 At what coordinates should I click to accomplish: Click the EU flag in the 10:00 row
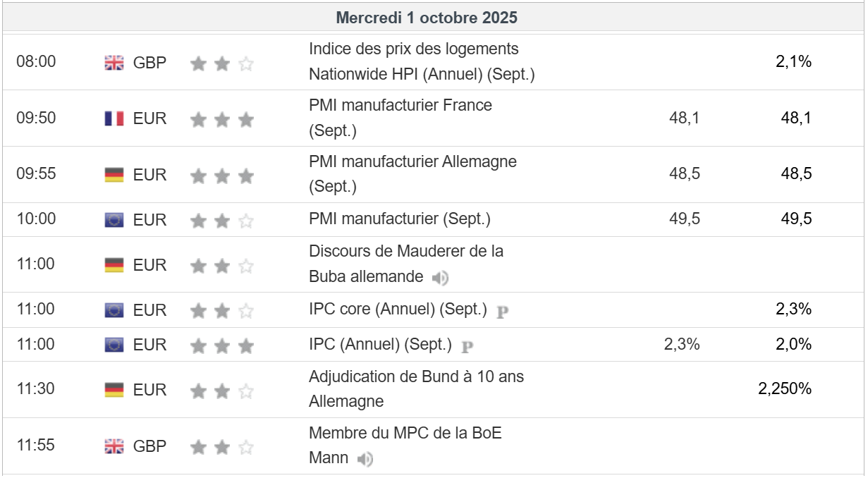(x=114, y=220)
